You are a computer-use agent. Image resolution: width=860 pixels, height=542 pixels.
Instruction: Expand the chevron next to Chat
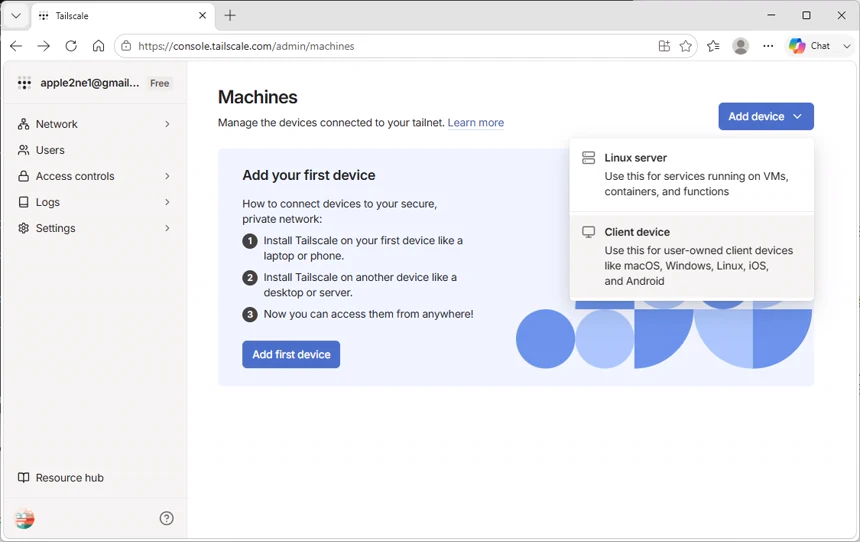point(847,46)
